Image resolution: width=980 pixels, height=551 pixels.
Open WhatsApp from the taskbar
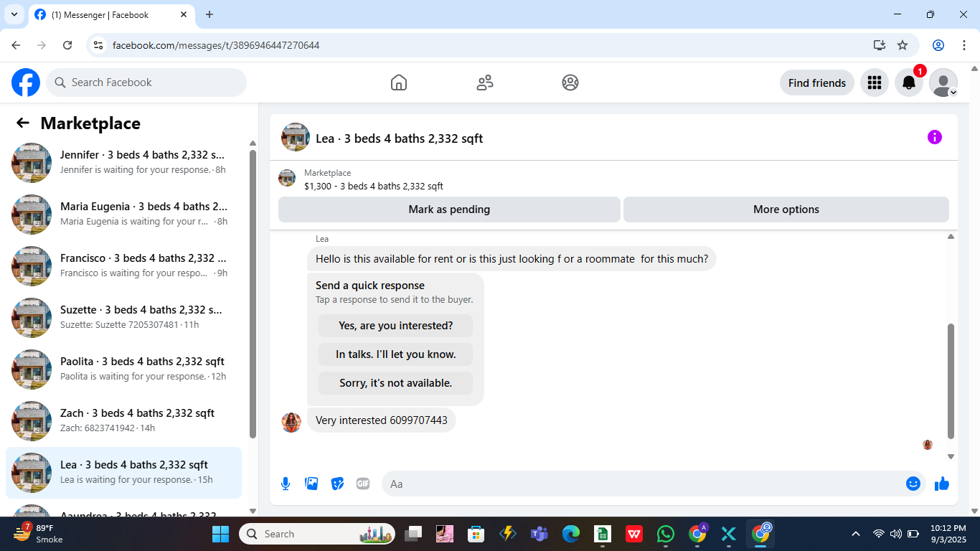tap(666, 534)
